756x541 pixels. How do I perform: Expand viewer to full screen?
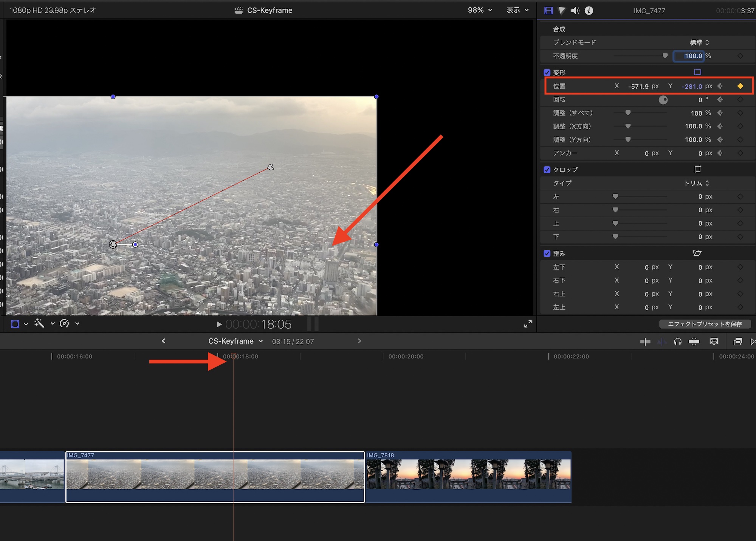(x=528, y=324)
